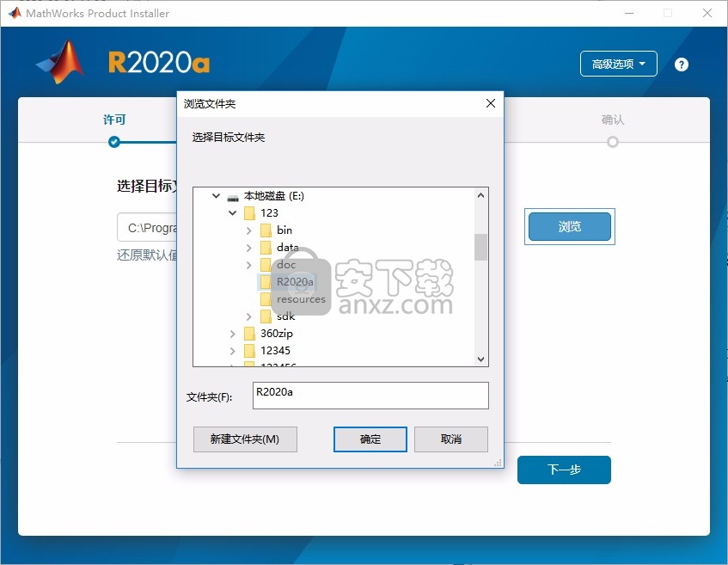
Task: Select the doc folder icon
Action: point(266,265)
